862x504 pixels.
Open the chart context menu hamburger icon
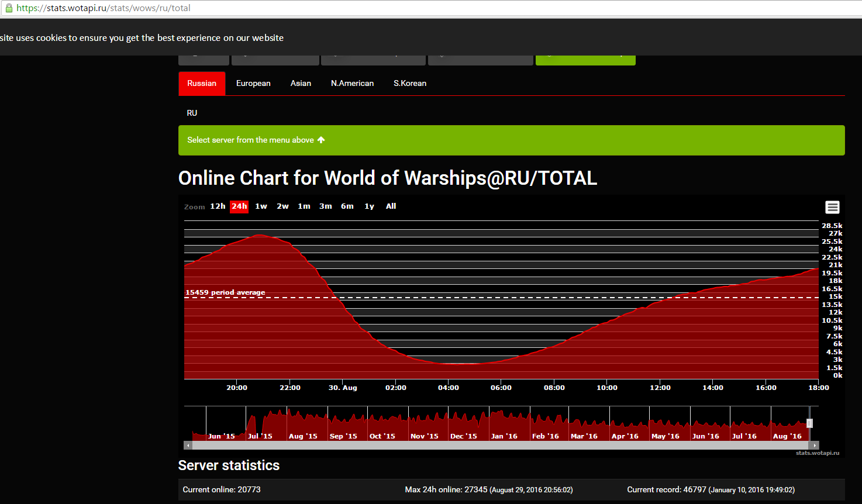[x=832, y=207]
